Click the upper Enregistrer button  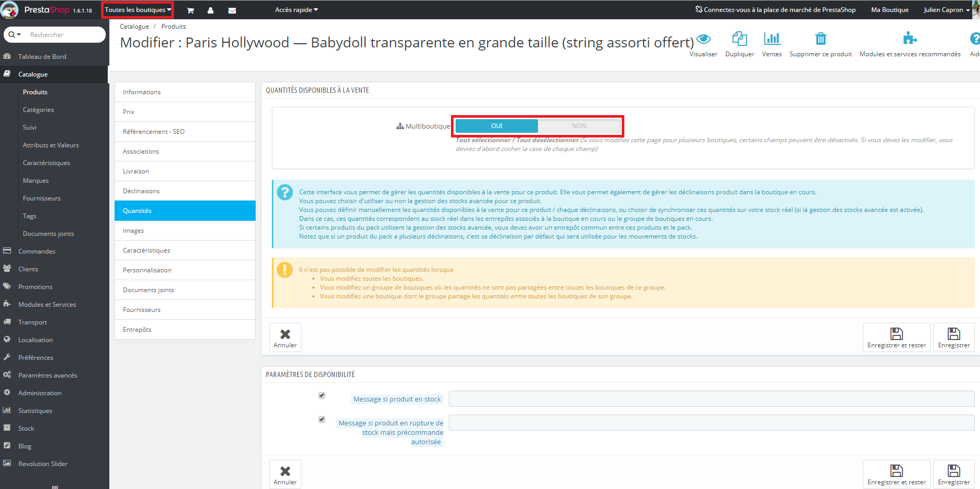click(x=954, y=337)
